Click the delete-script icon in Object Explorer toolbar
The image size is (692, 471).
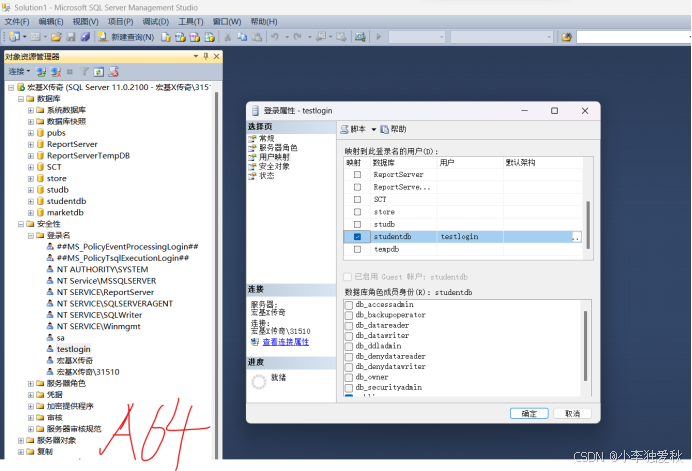click(113, 72)
